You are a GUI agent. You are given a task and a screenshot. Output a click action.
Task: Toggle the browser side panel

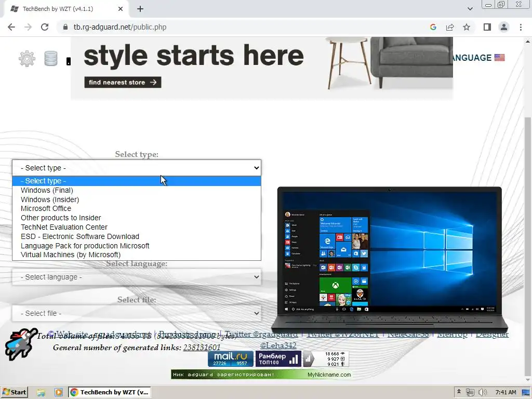(487, 27)
